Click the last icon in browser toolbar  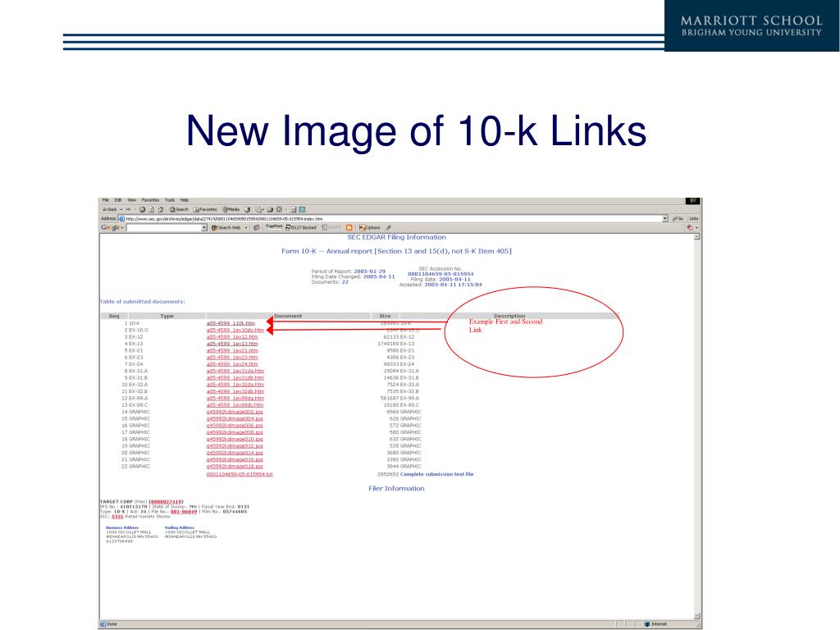(x=302, y=209)
